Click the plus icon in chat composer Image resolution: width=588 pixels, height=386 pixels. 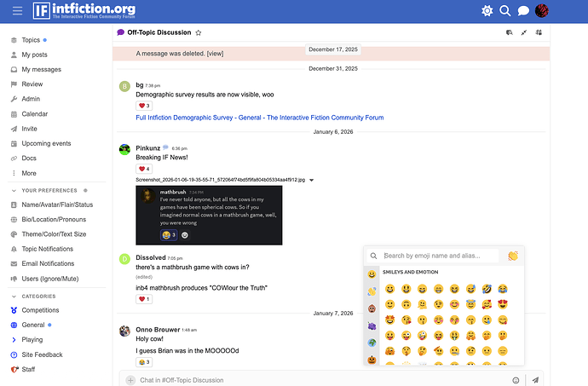(x=130, y=380)
